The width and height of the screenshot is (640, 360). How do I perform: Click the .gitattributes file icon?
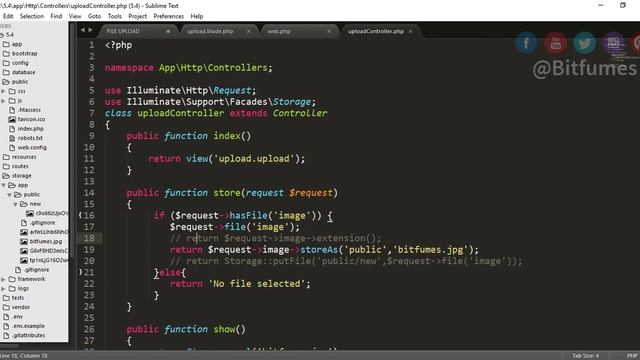pyautogui.click(x=6, y=335)
